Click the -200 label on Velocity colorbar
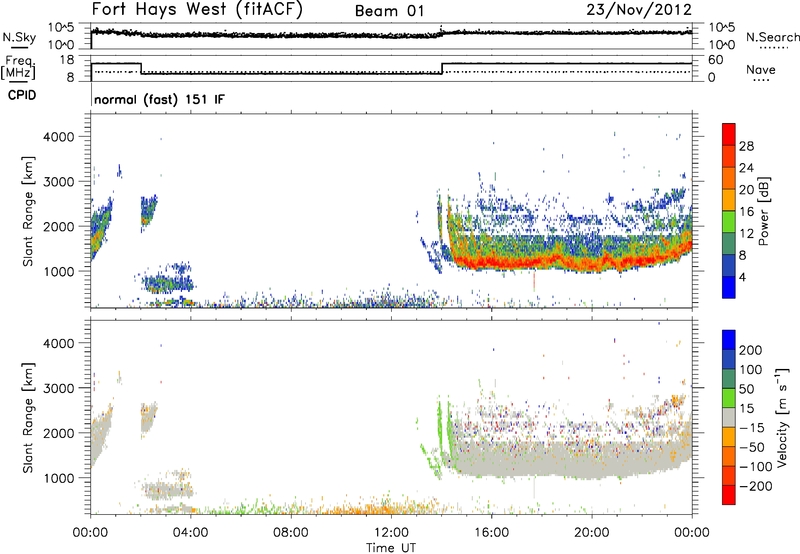The height and width of the screenshot is (554, 800). tap(756, 486)
